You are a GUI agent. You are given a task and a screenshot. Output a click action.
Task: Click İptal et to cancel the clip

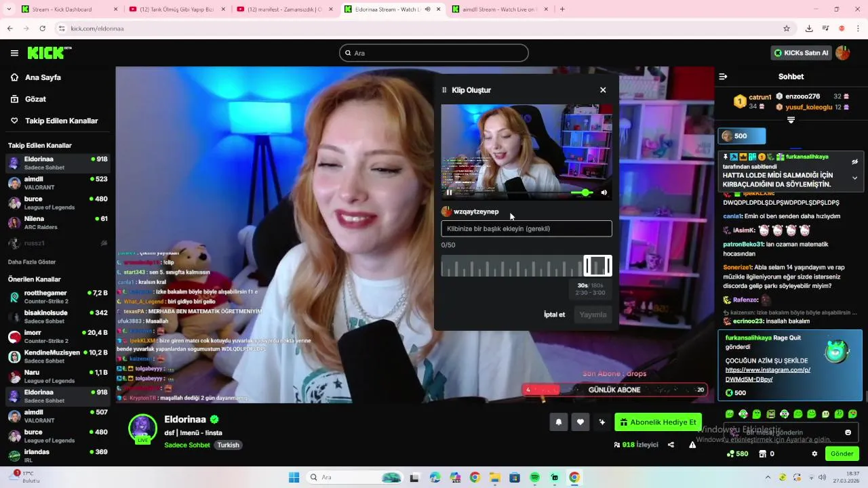pyautogui.click(x=554, y=314)
